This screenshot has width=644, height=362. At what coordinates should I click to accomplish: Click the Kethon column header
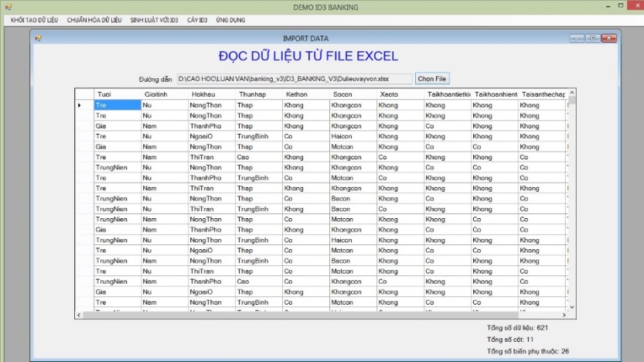pyautogui.click(x=306, y=94)
